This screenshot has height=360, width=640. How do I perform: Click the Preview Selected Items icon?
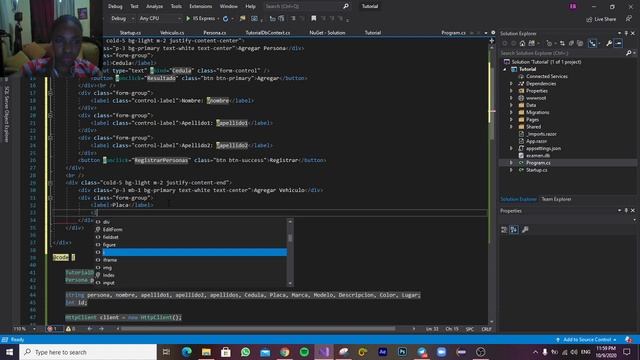pyautogui.click(x=618, y=43)
